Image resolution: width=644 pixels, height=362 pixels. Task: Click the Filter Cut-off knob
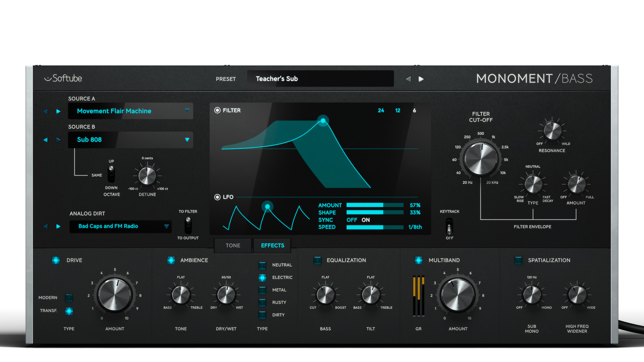pos(481,159)
